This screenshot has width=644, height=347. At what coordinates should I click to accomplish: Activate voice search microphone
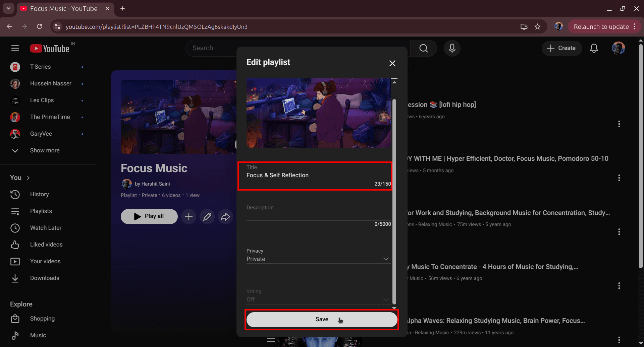tap(452, 48)
